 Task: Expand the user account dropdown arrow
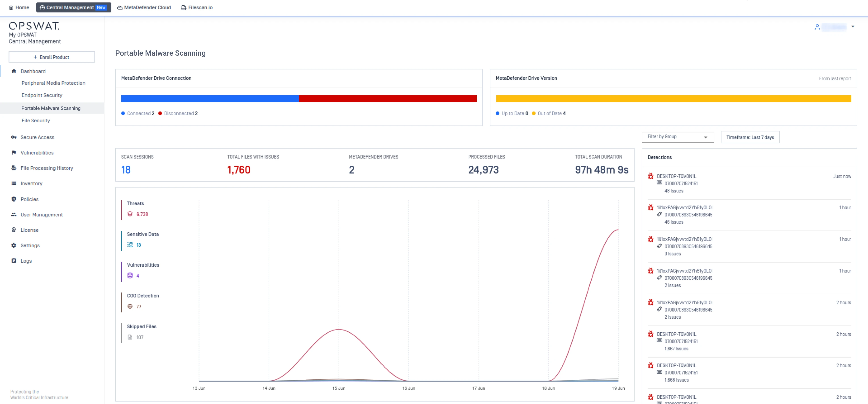[x=853, y=27]
